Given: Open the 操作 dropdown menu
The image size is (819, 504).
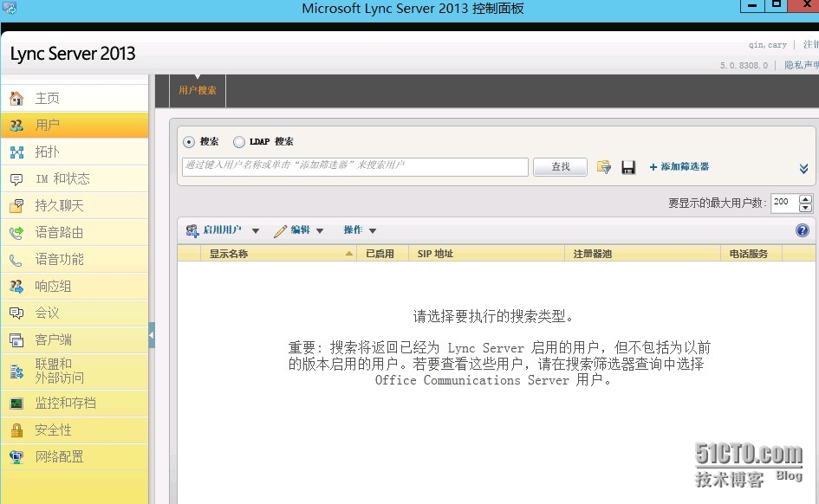Looking at the screenshot, I should pyautogui.click(x=360, y=230).
